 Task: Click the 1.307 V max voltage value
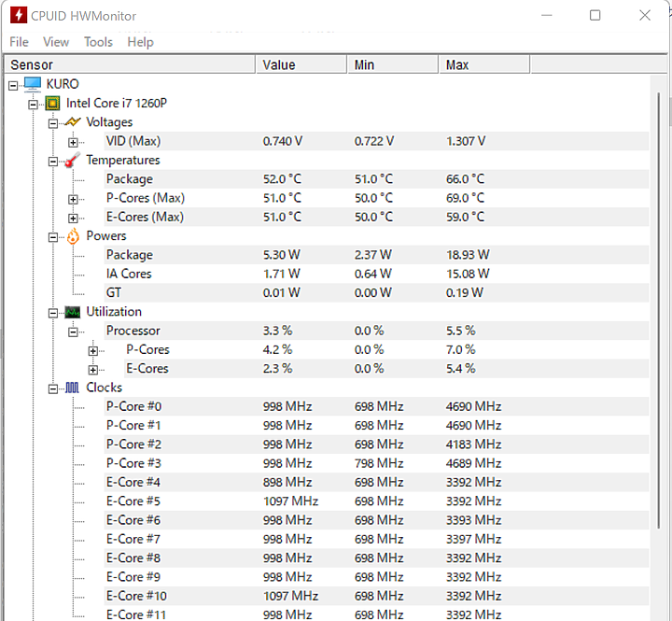[466, 141]
